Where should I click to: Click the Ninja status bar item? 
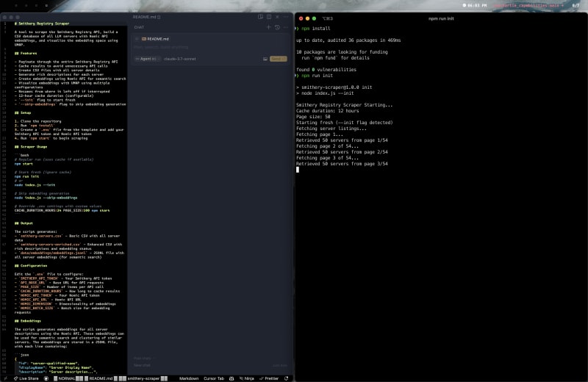click(x=247, y=378)
